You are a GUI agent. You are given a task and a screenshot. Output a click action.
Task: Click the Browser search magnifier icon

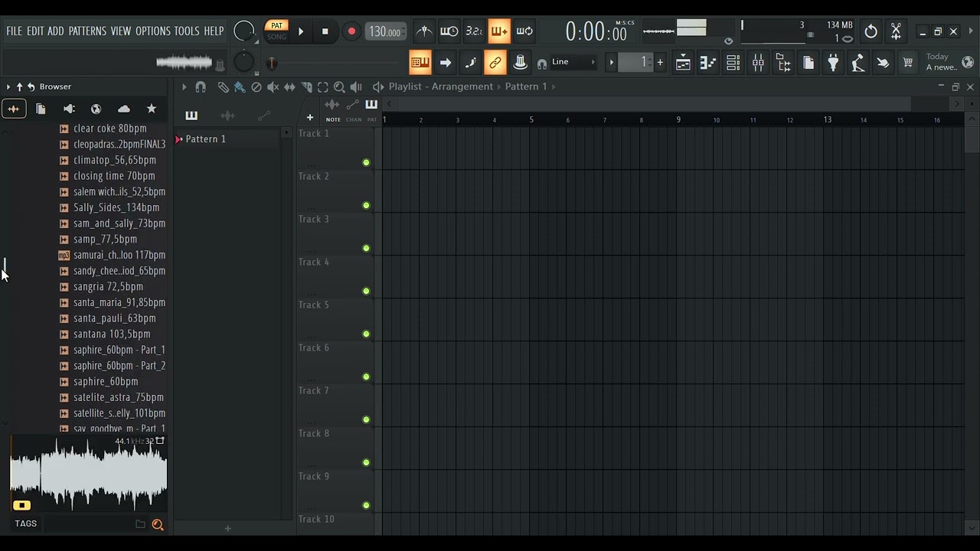click(x=158, y=524)
